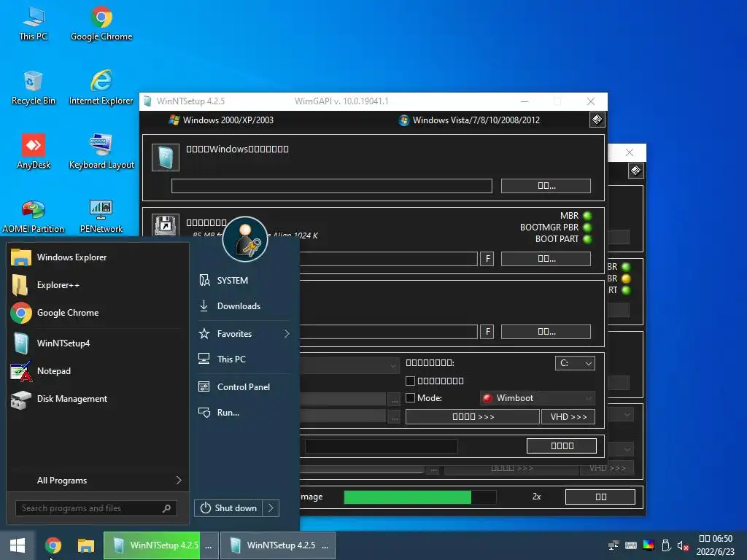
Task: Open File Explorer from the taskbar
Action: [86, 545]
